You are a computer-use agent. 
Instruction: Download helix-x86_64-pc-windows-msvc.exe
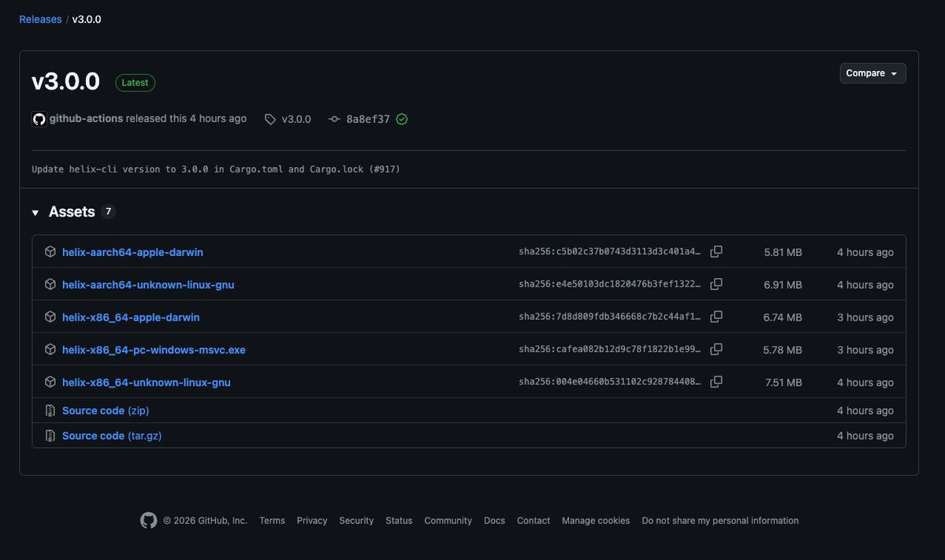click(154, 350)
